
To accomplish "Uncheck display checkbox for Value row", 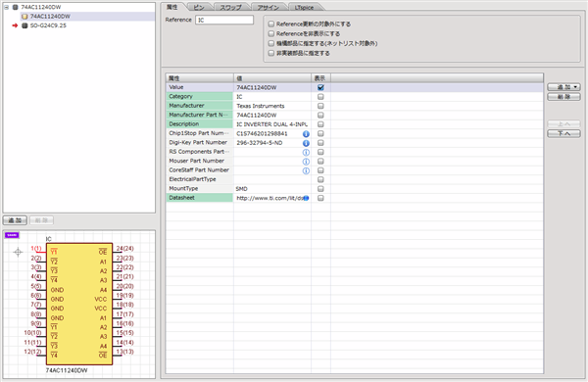I will [320, 87].
